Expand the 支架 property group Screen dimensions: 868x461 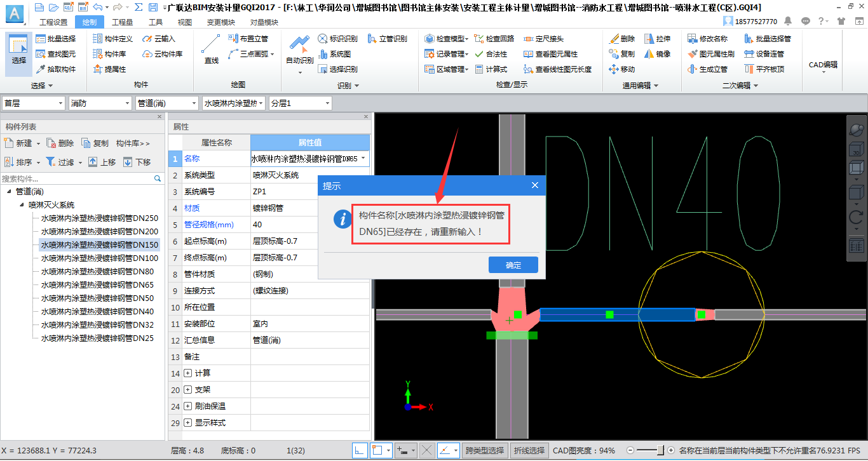[x=187, y=390]
